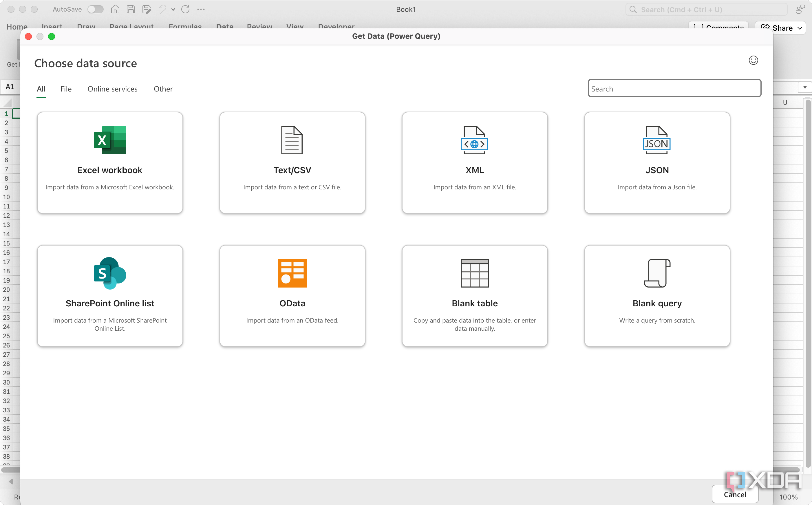Click the OData card title

coord(292,303)
